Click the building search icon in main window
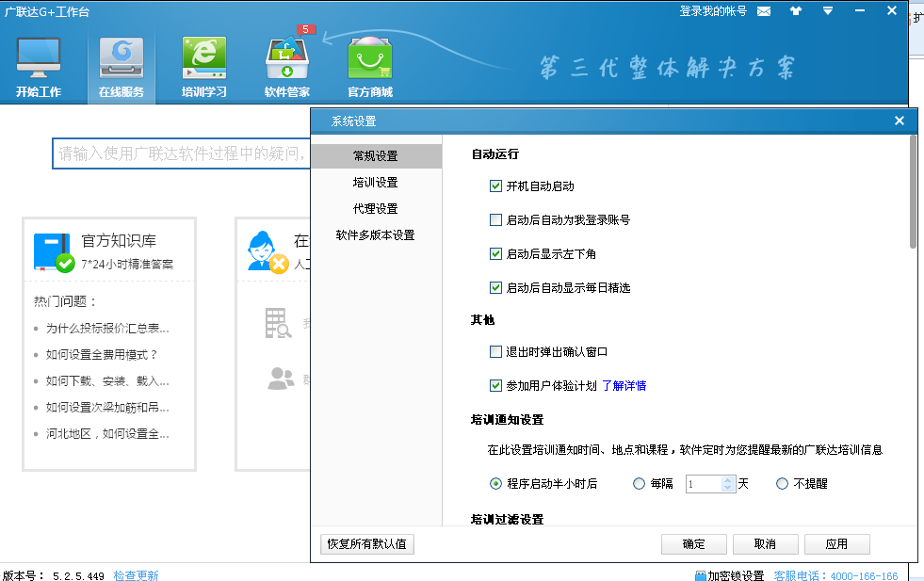 [x=278, y=323]
